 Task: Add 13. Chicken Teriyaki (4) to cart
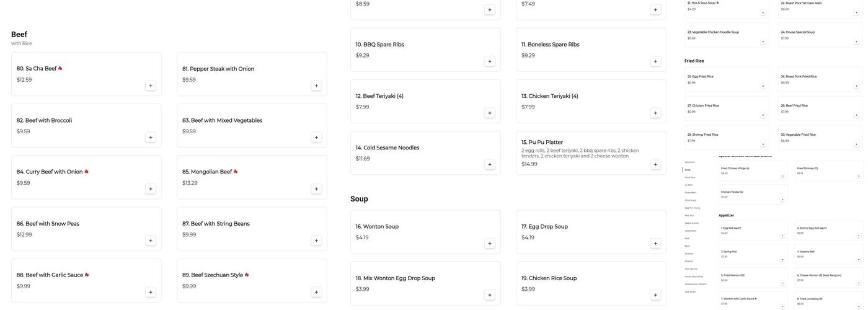[655, 113]
